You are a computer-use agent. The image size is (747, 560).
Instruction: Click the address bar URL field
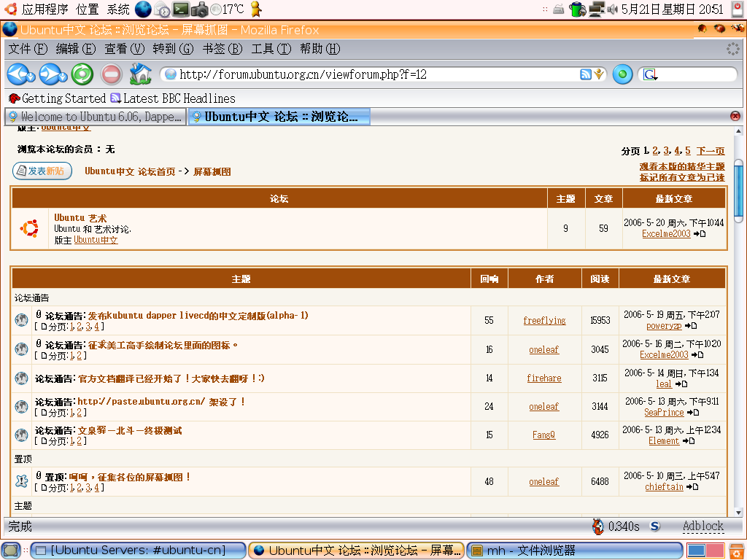[376, 74]
